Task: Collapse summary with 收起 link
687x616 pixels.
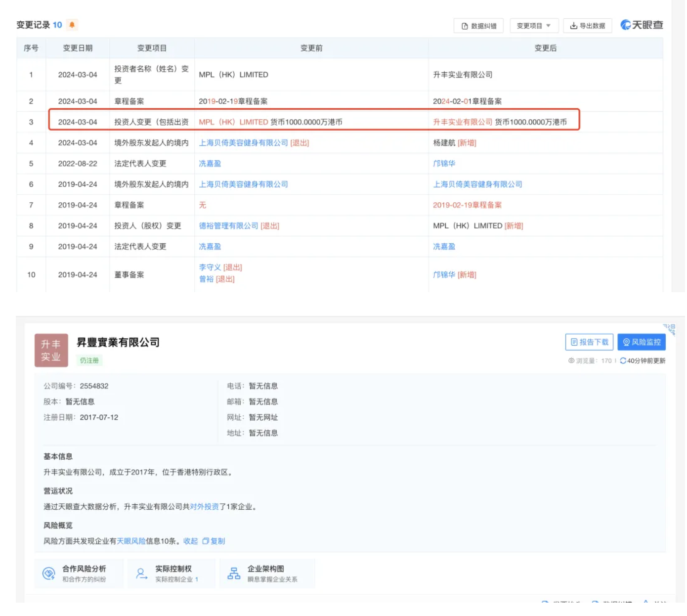Action: [190, 541]
